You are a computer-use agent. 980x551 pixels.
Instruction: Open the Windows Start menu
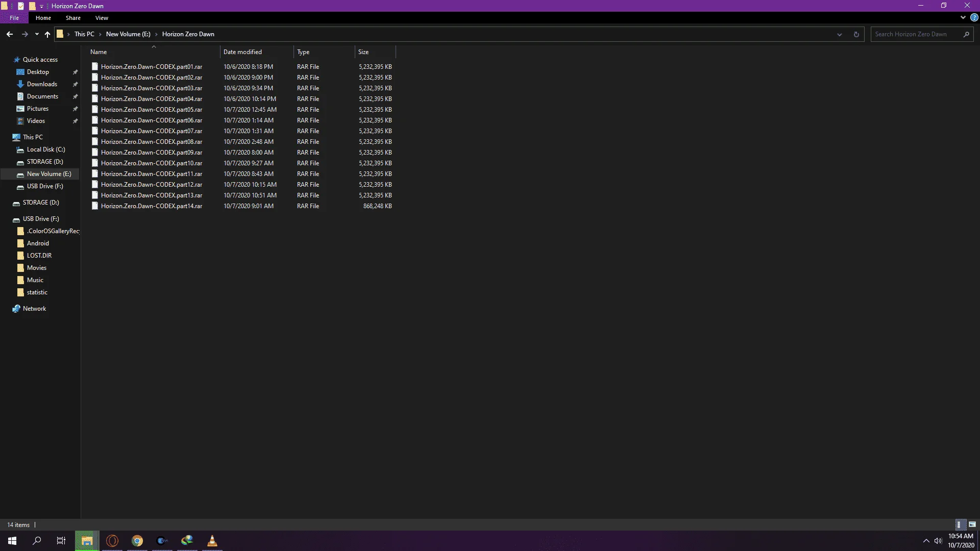tap(12, 541)
